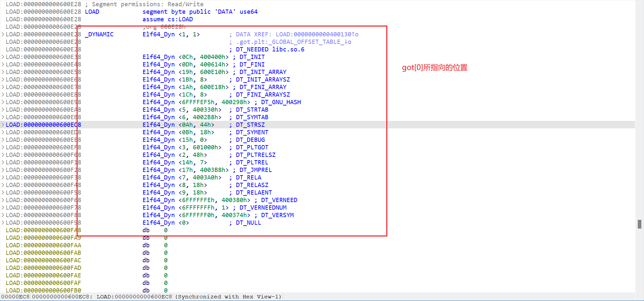Expand the DT_GNU_HASH row chevron
The width and height of the screenshot is (644, 301).
click(x=3, y=102)
